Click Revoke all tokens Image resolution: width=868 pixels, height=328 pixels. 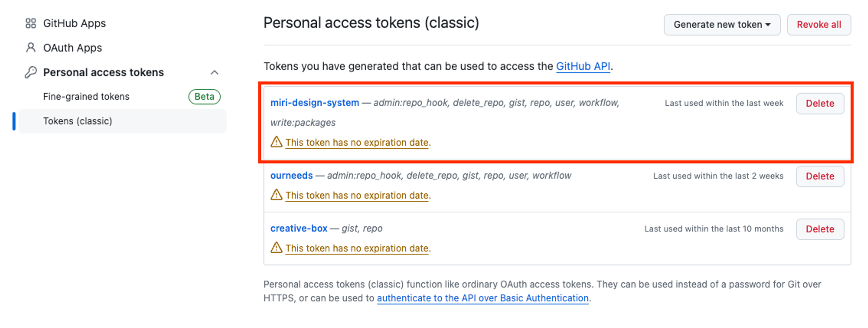click(x=819, y=25)
